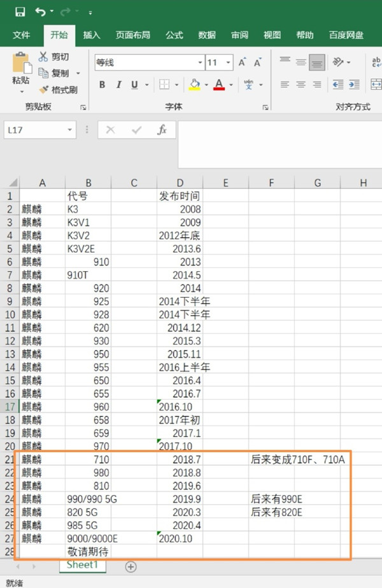Click the merge and center icon
Screen dimensions: 382x588
coord(376,85)
